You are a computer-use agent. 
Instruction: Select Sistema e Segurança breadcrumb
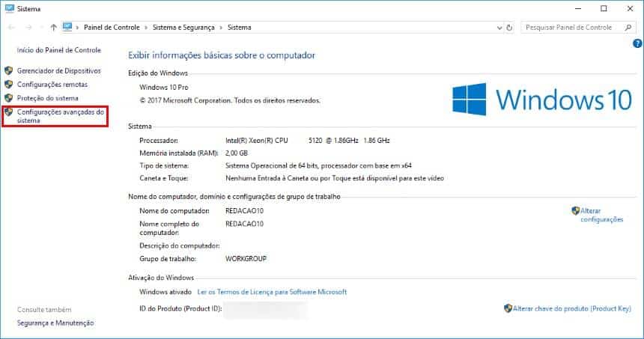(x=183, y=28)
